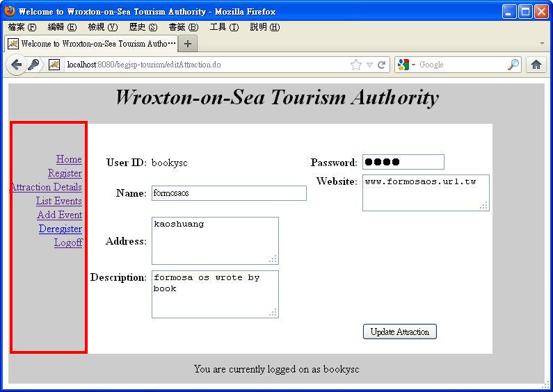Image resolution: width=553 pixels, height=392 pixels.
Task: Go to the Deregister link
Action: (61, 229)
